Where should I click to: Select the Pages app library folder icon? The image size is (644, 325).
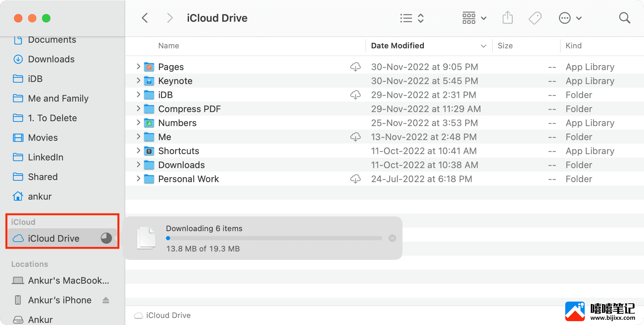click(149, 67)
